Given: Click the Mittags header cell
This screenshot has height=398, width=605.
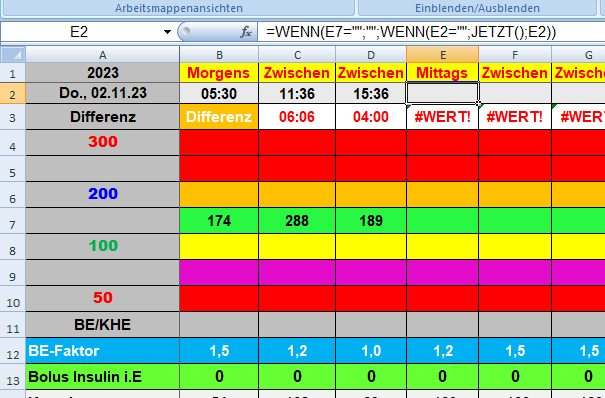Looking at the screenshot, I should click(x=442, y=73).
